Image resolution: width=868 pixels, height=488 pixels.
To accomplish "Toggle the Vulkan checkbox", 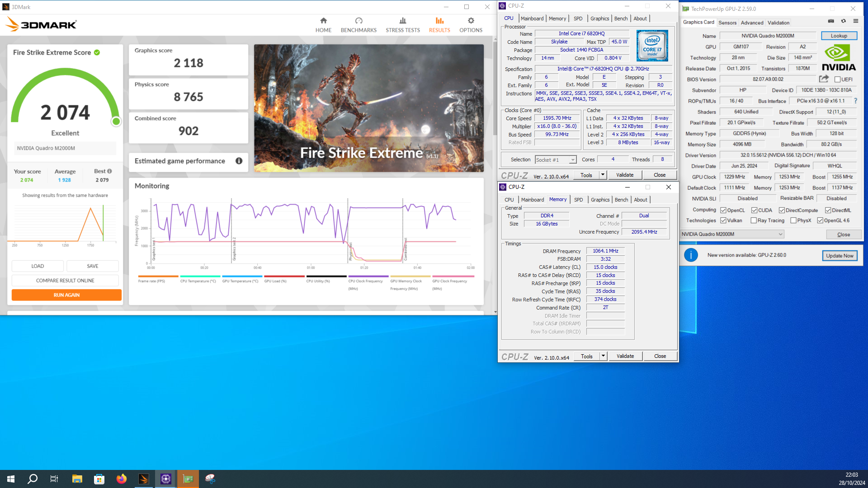I will 723,221.
